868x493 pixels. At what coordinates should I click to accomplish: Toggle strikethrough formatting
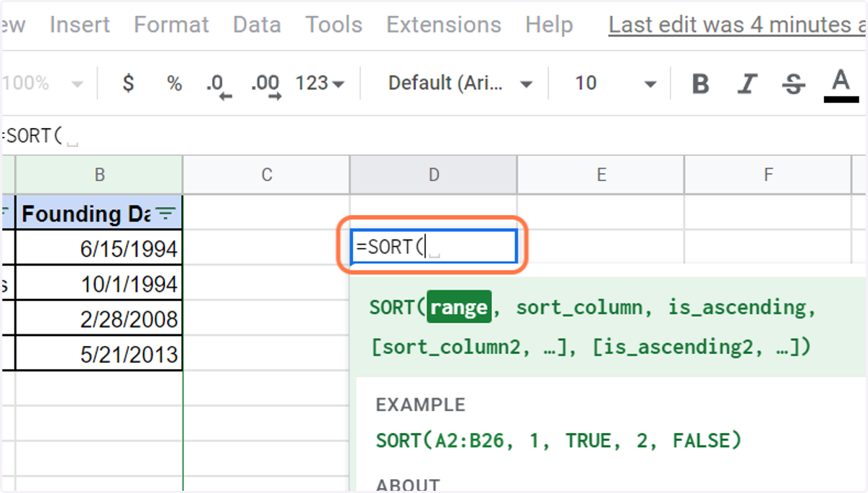pyautogui.click(x=793, y=84)
